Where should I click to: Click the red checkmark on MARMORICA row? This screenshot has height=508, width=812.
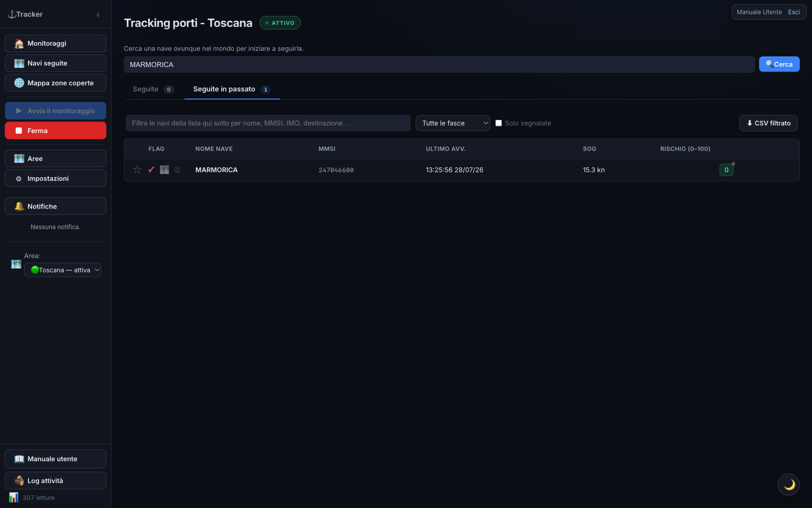[x=151, y=170]
